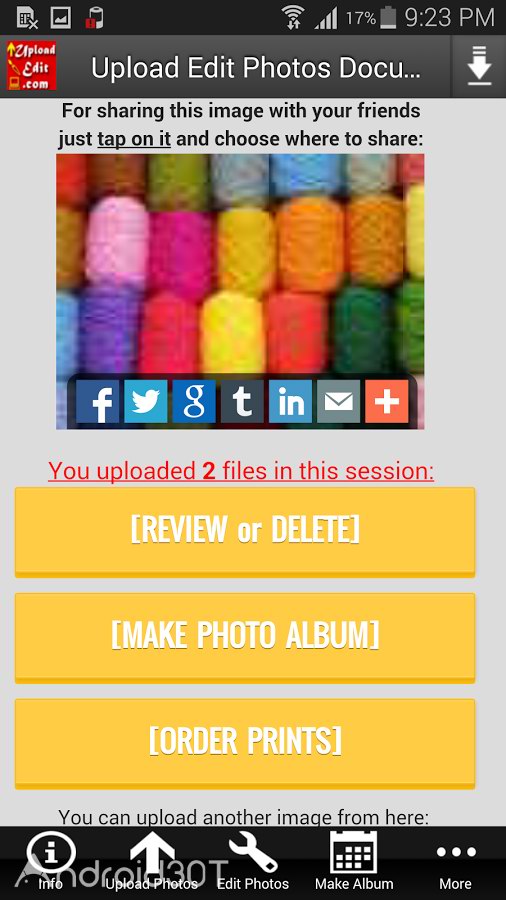
Task: Open the Make Album tab
Action: tap(354, 860)
